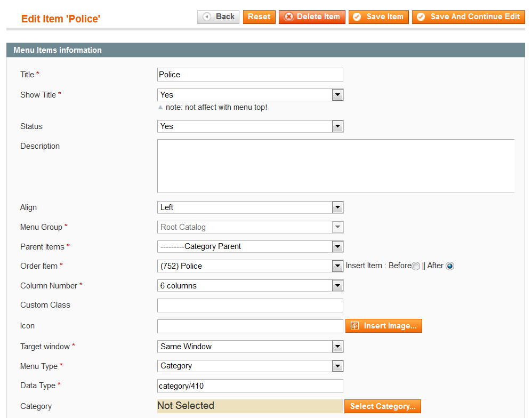Open the Align dropdown
The image size is (532, 418).
(x=250, y=207)
